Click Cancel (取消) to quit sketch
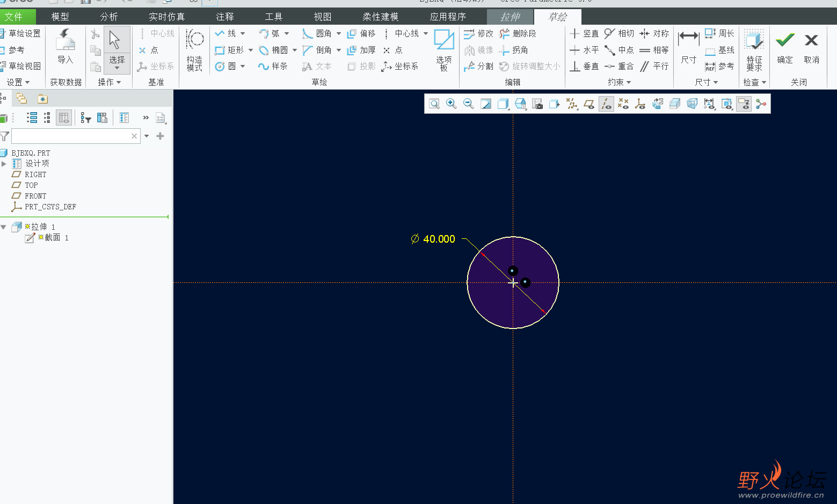This screenshot has height=504, width=837. (812, 47)
